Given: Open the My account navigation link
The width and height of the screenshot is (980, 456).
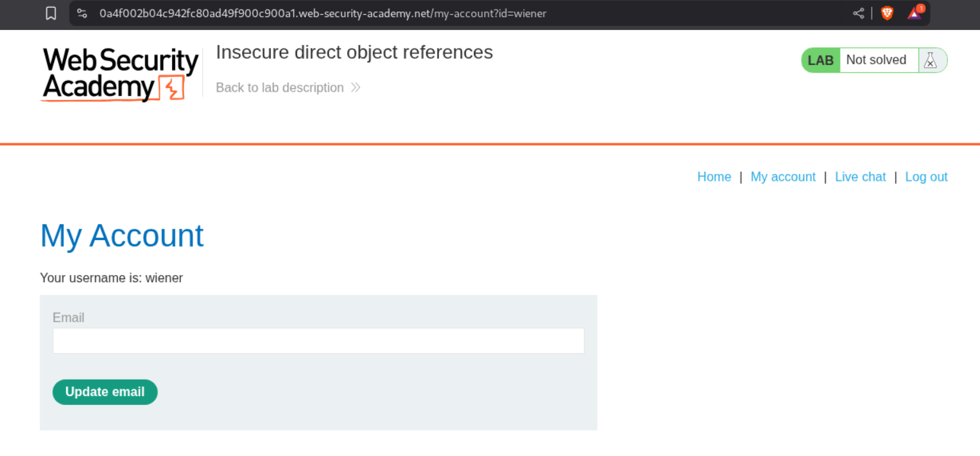Looking at the screenshot, I should [782, 177].
